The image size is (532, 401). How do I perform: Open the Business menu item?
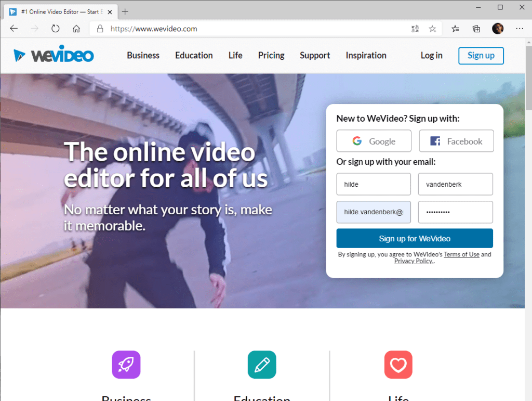[x=143, y=55]
